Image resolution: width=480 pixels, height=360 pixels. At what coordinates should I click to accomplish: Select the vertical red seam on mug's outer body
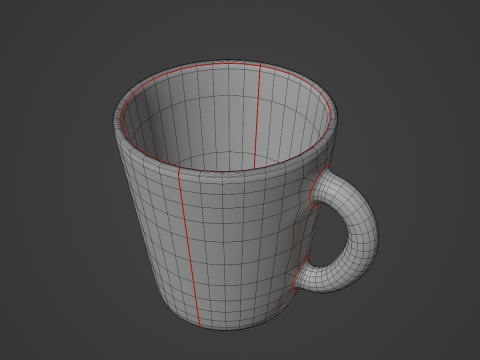189,247
